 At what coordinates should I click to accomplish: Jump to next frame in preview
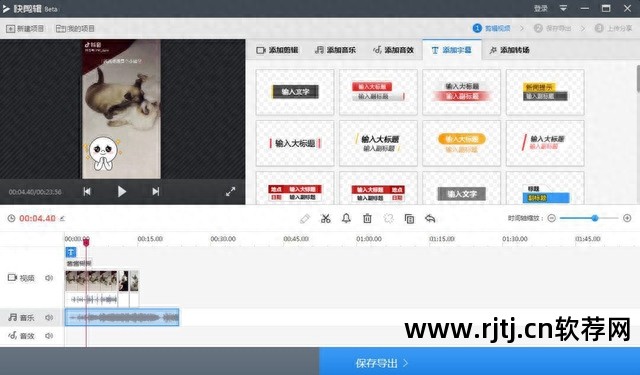tap(156, 191)
